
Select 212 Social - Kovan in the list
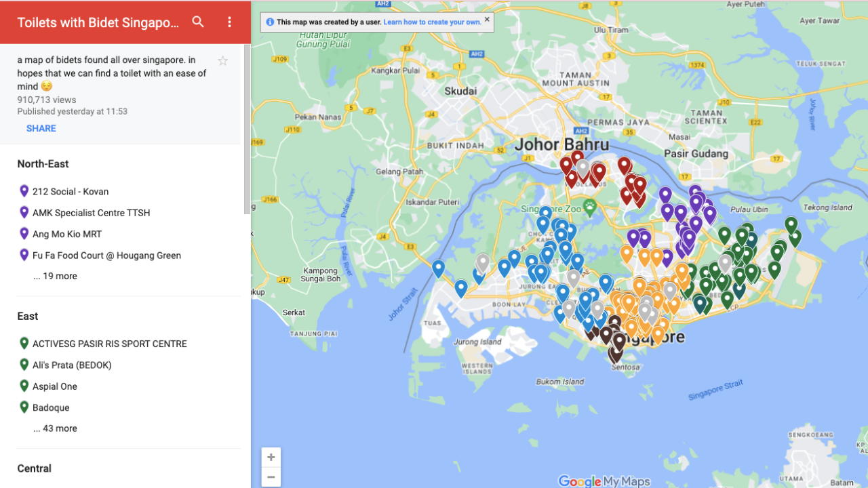[71, 192]
